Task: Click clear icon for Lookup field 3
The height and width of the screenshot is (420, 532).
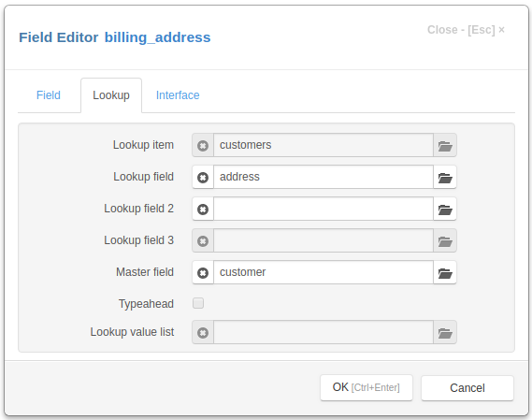Action: [203, 240]
